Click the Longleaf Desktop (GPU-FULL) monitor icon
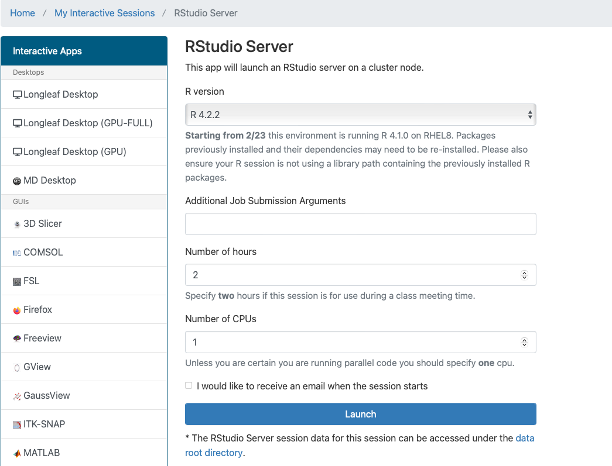612x466 pixels. 17,123
